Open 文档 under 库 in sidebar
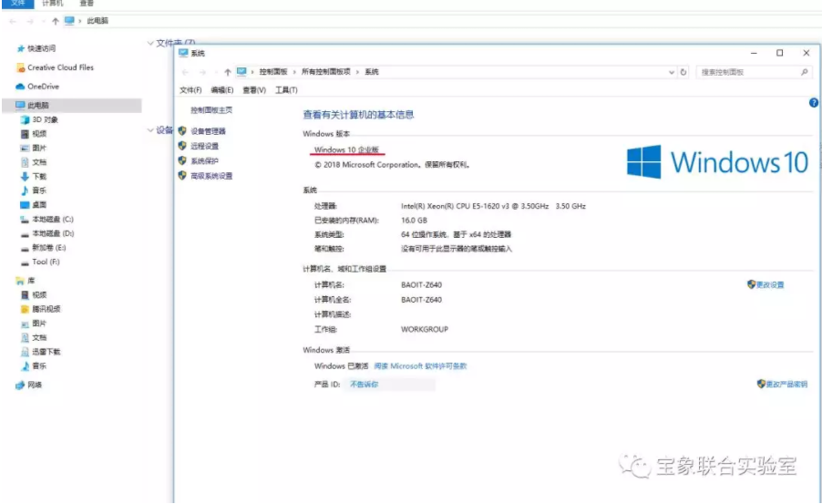The height and width of the screenshot is (504, 822). click(x=39, y=337)
